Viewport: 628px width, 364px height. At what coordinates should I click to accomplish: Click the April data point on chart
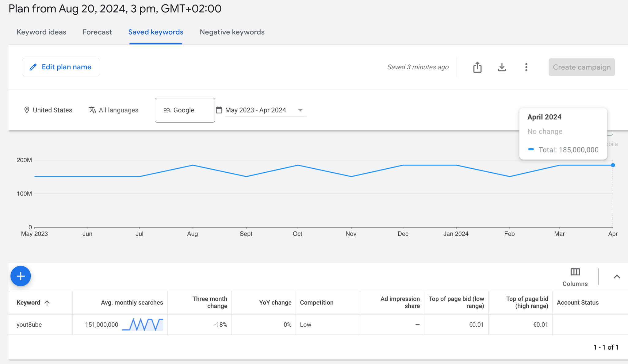click(x=613, y=165)
